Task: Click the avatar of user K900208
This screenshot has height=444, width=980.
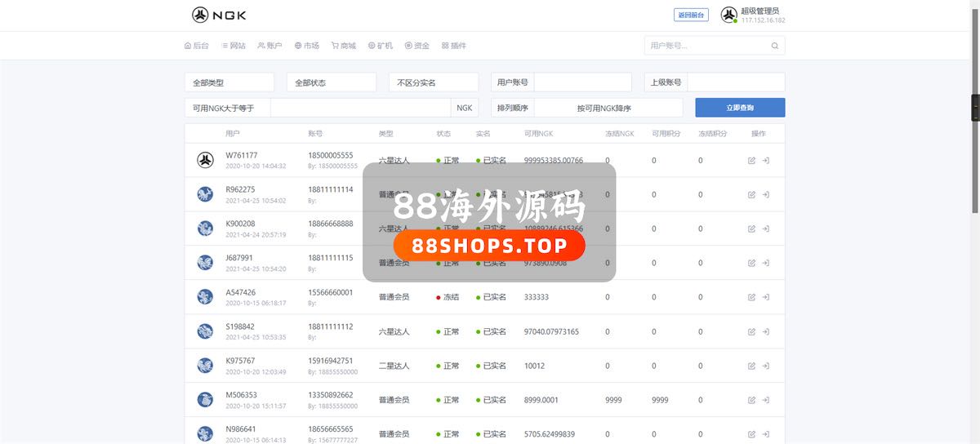Action: [x=205, y=229]
